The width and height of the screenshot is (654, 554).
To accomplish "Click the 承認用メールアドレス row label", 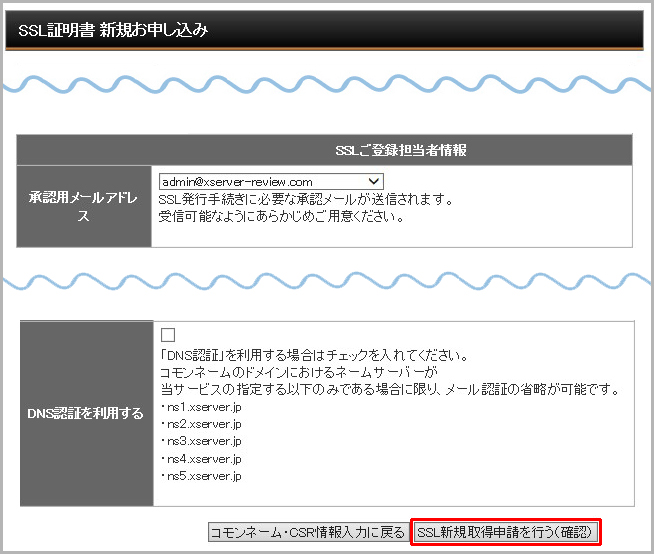I will pos(84,207).
